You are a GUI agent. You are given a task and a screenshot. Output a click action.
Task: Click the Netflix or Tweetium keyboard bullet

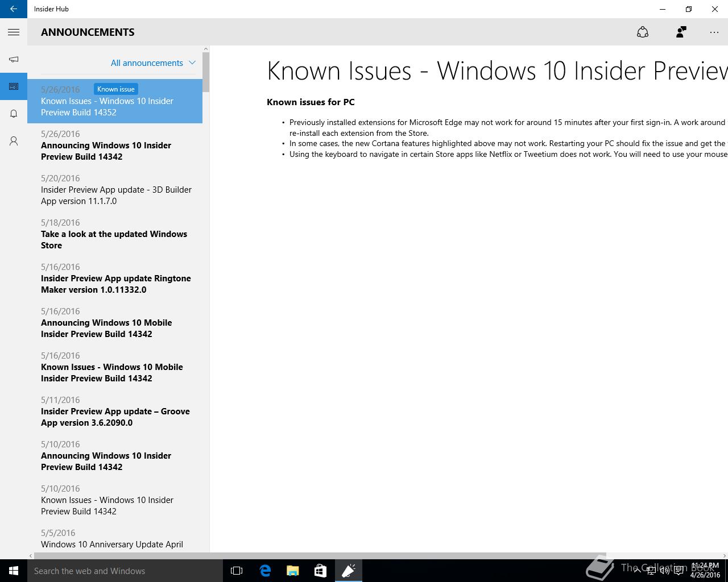(507, 154)
